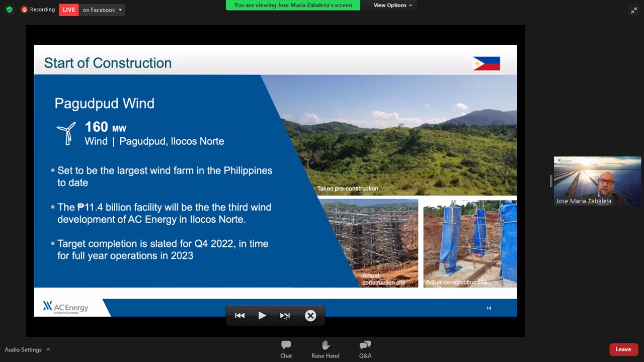Click the green encryption shield icon
The width and height of the screenshot is (644, 362).
pyautogui.click(x=9, y=10)
